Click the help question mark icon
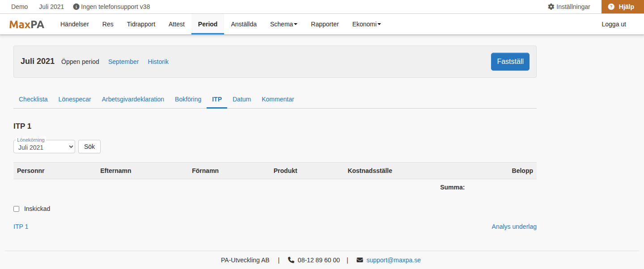644x269 pixels. [611, 7]
